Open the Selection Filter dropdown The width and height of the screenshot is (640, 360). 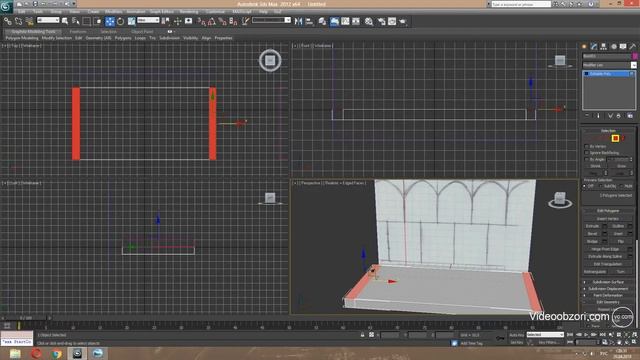point(48,20)
